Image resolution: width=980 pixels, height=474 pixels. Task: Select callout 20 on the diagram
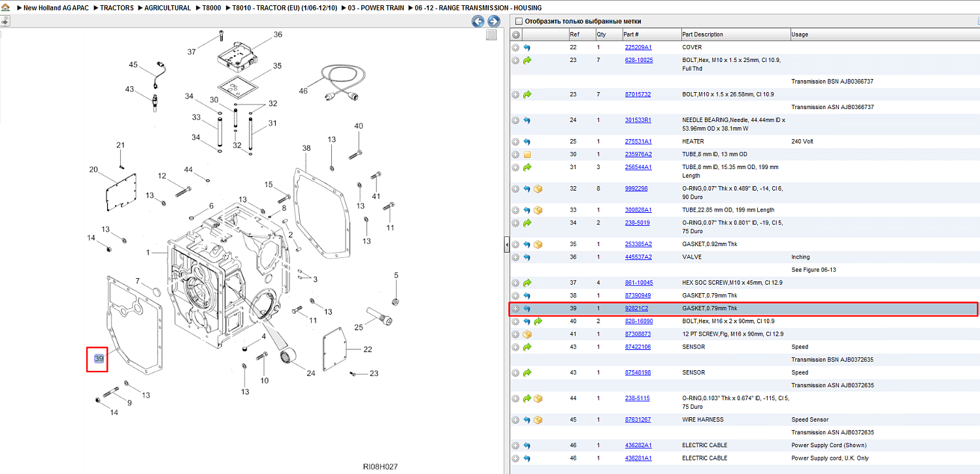coord(93,170)
